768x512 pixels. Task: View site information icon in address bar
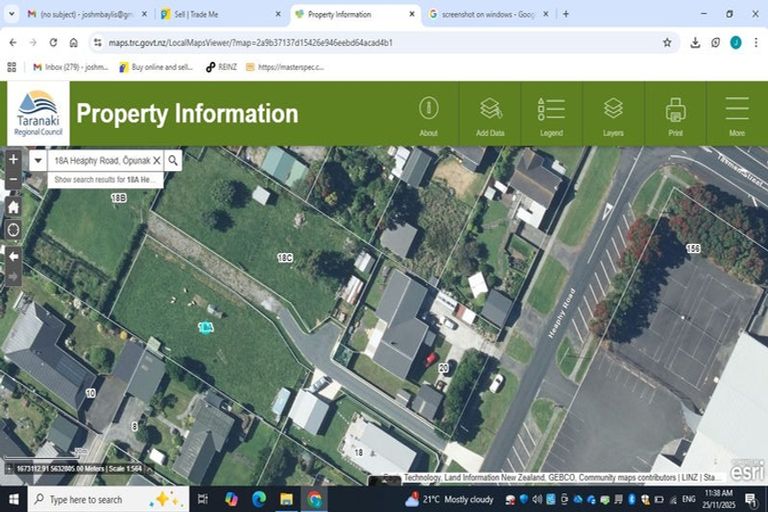[98, 43]
